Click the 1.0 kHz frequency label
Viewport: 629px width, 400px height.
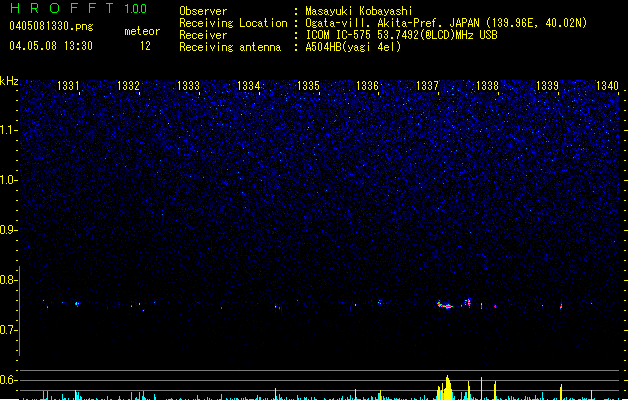pyautogui.click(x=8, y=180)
